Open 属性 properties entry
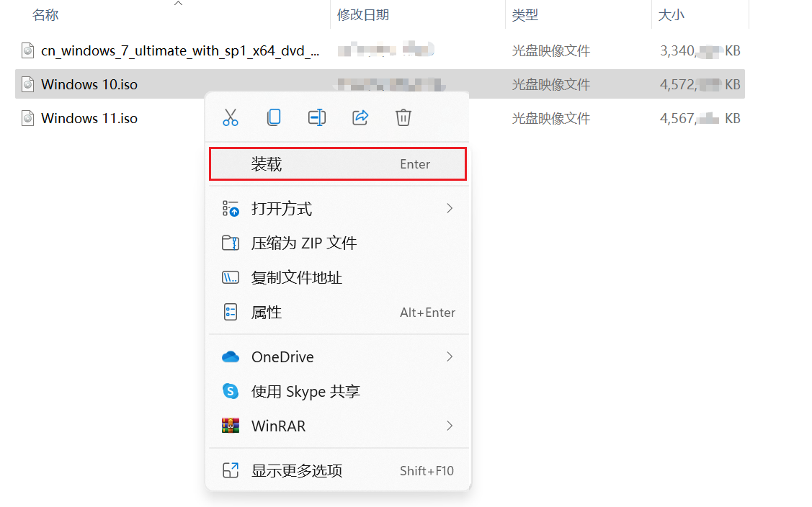 click(338, 313)
